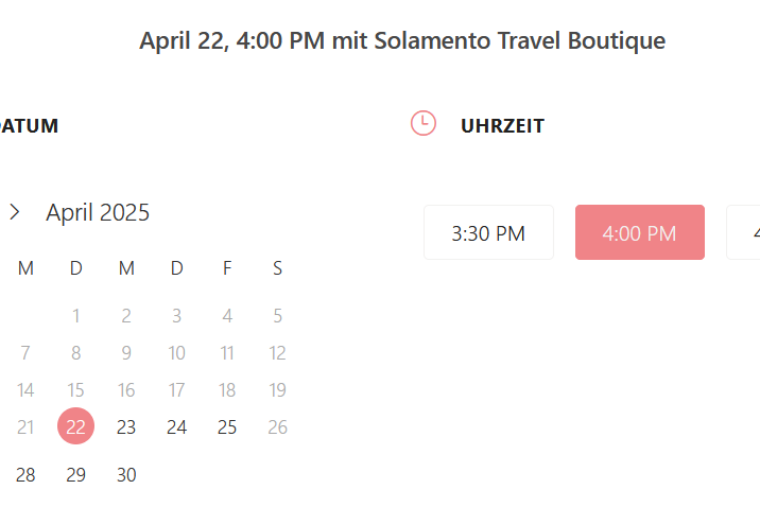Go to next month with chevron arrow

[15, 212]
